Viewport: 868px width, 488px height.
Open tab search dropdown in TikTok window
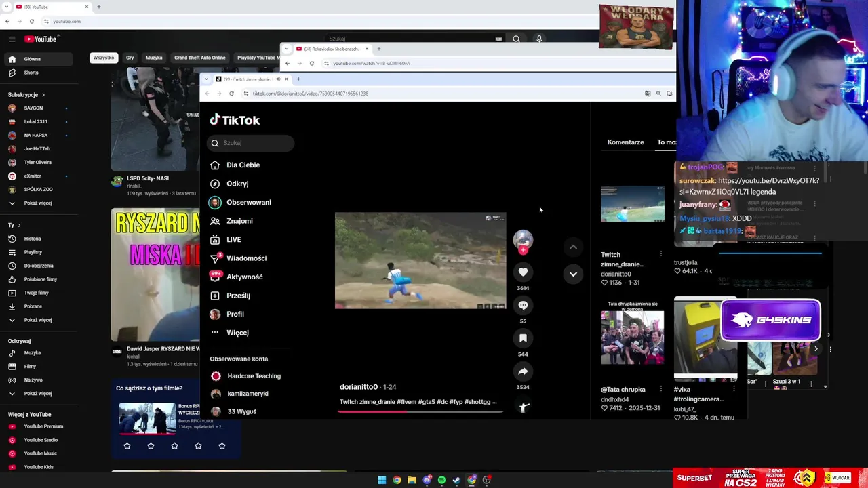[207, 79]
